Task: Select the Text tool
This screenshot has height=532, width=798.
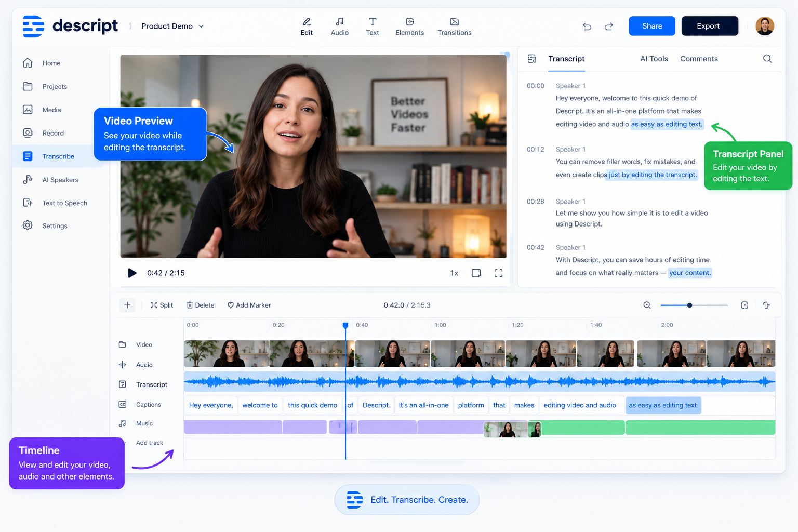Action: (x=373, y=26)
